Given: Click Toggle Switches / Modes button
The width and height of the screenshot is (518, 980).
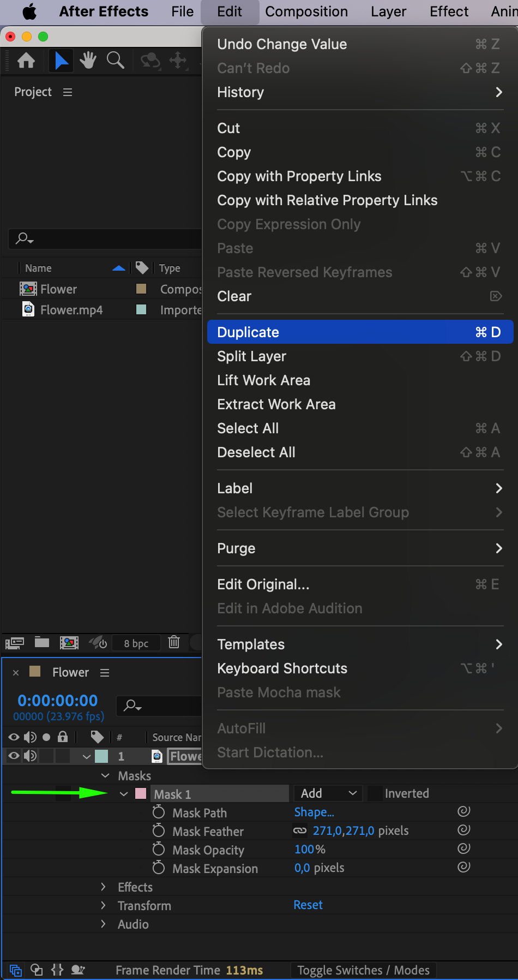Looking at the screenshot, I should click(363, 970).
